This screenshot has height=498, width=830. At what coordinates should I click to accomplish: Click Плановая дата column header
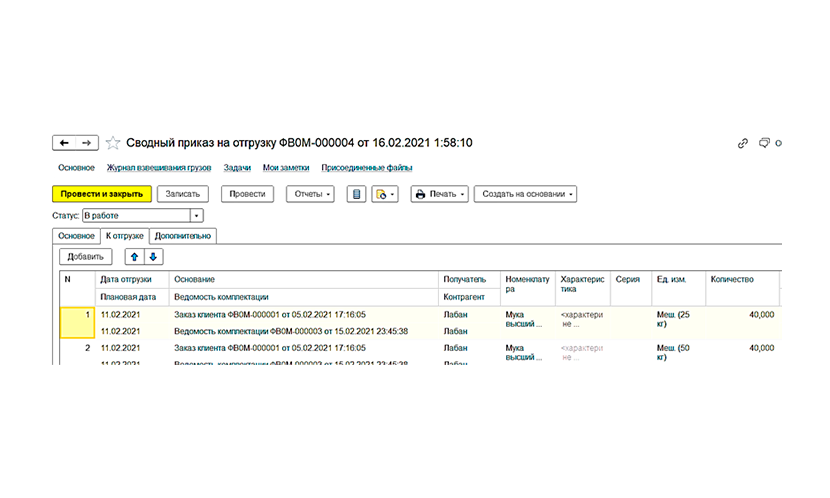[x=132, y=297]
